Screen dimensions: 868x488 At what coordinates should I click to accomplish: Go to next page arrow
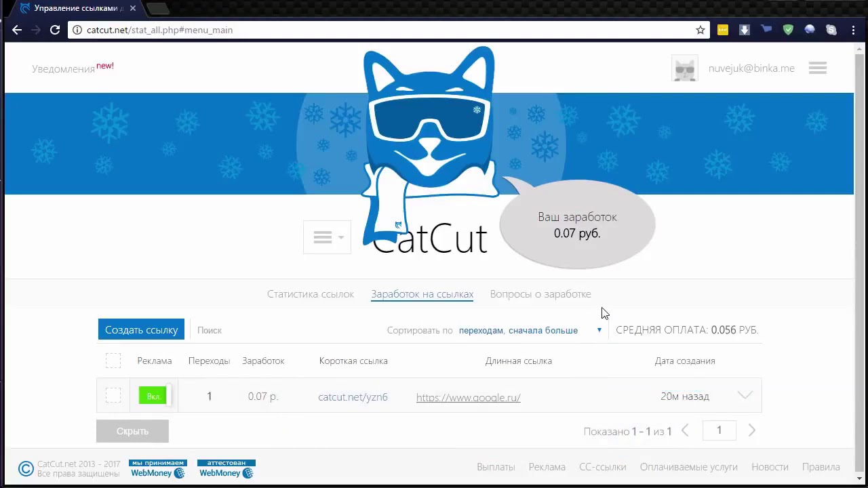tap(751, 430)
